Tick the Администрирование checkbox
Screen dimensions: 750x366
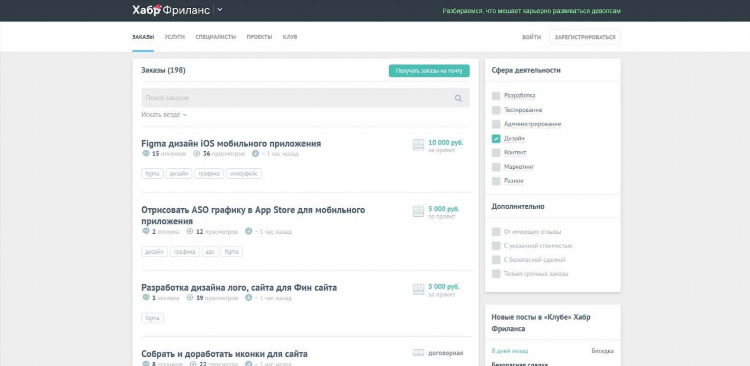pyautogui.click(x=496, y=124)
